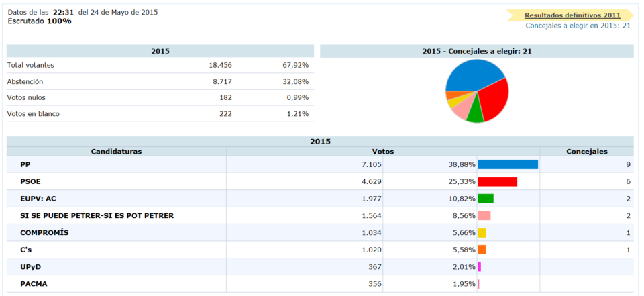This screenshot has width=644, height=296.
Task: Select the PP candidature name
Action: [x=25, y=164]
